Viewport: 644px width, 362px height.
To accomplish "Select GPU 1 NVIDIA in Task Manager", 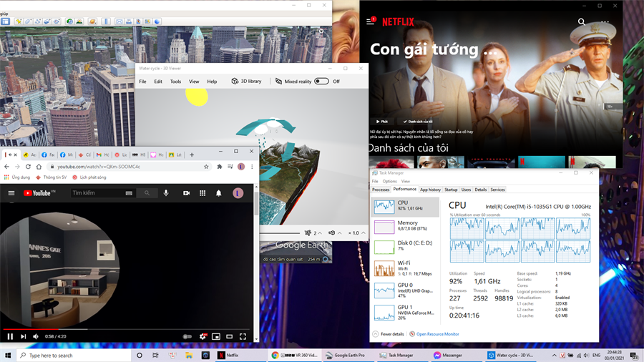I will coord(405,313).
